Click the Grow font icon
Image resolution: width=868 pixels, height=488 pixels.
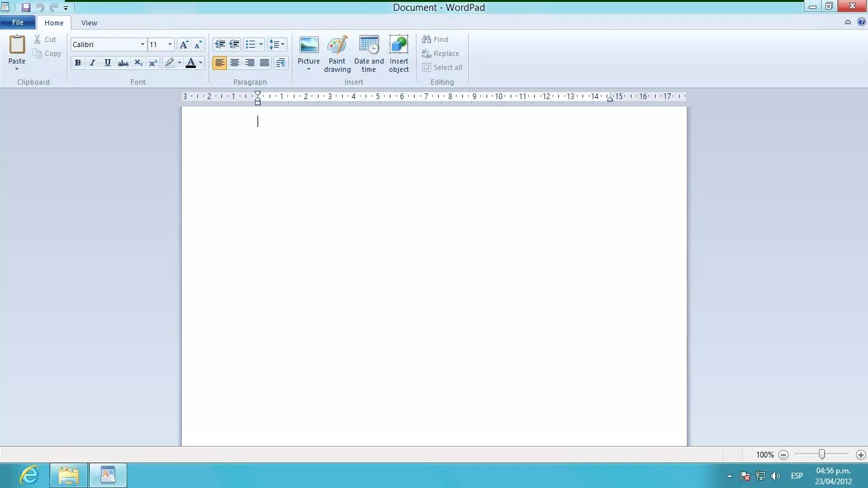184,44
